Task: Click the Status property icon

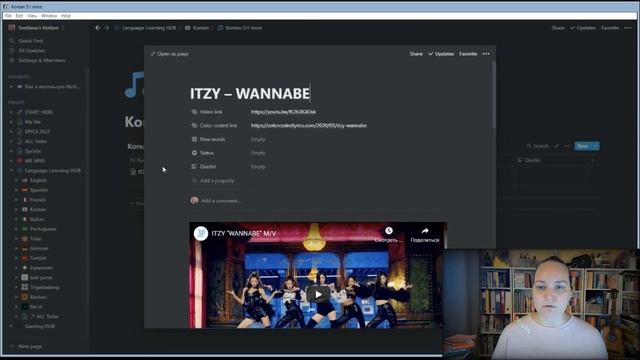Action: pyautogui.click(x=194, y=153)
